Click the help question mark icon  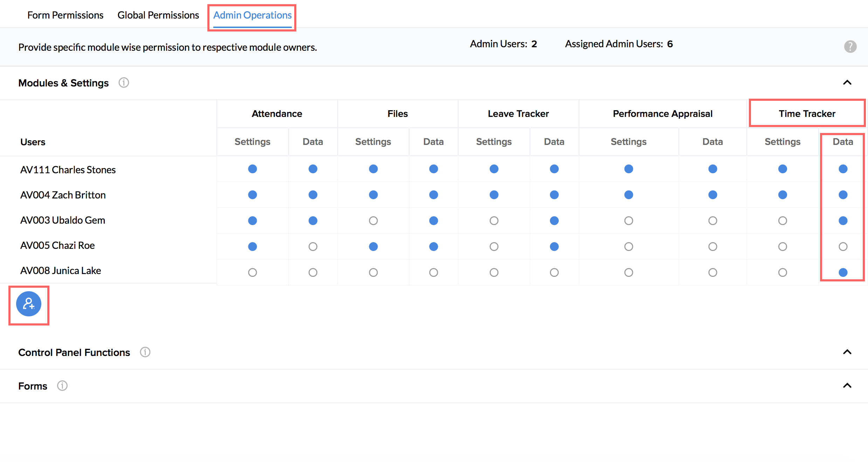click(850, 47)
